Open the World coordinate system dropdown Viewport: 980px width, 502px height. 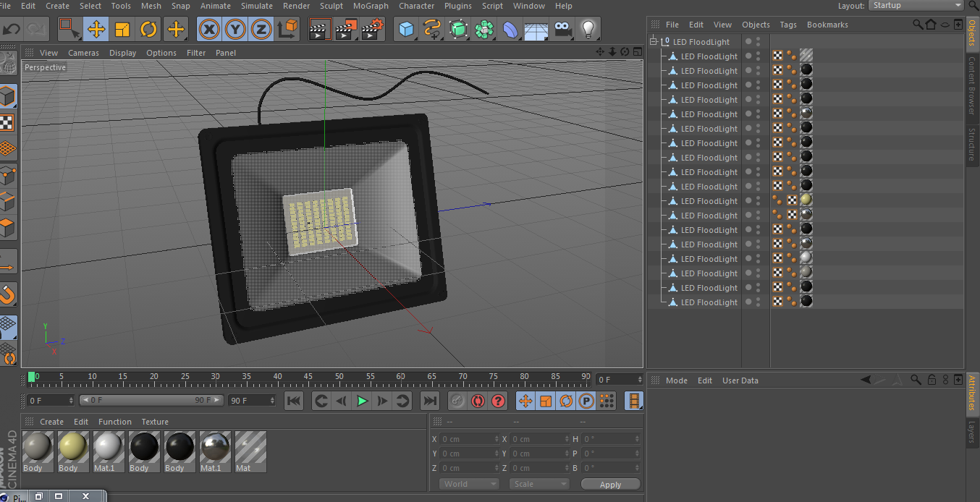(469, 484)
